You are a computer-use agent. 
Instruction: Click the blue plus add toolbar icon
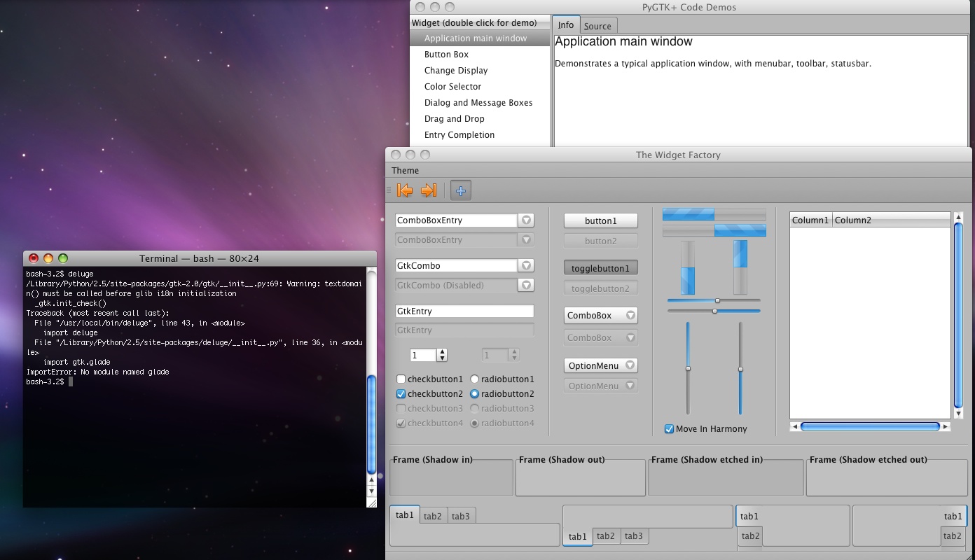(x=460, y=190)
